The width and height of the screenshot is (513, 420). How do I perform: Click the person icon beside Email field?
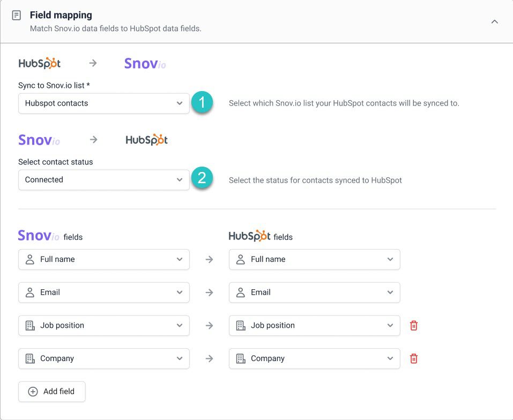pyautogui.click(x=31, y=292)
